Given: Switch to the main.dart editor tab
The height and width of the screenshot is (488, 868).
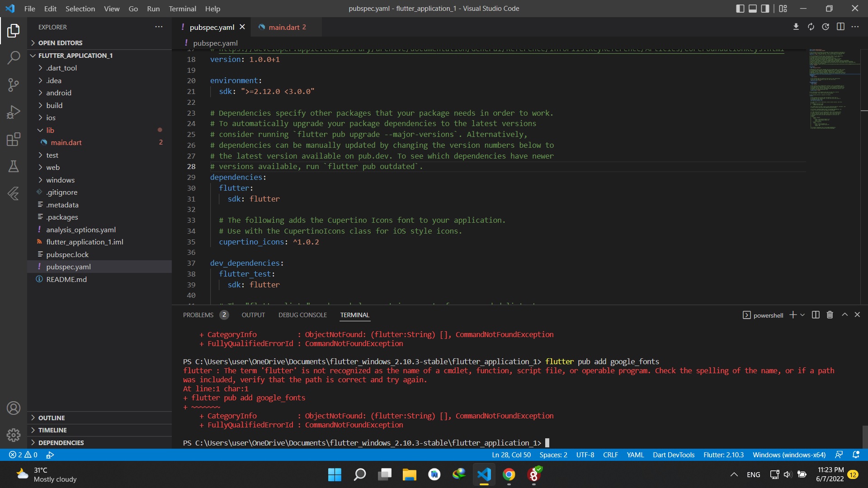Looking at the screenshot, I should tap(287, 27).
